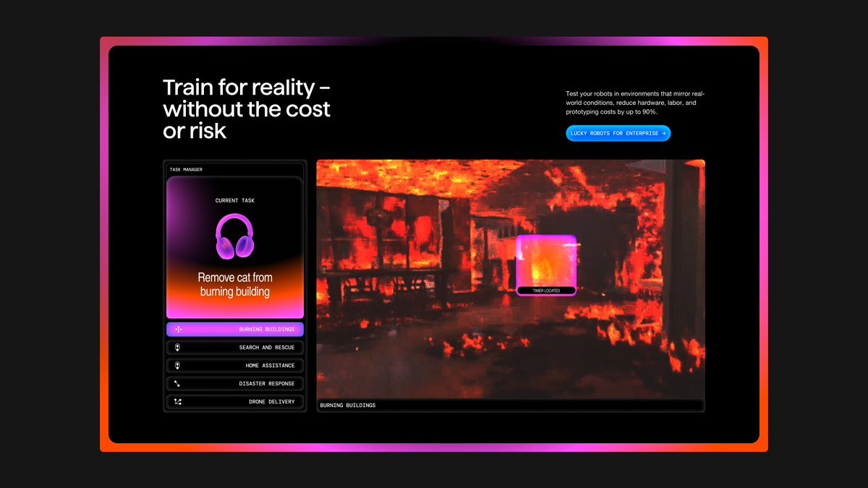The height and width of the screenshot is (488, 868).
Task: Click the Current Task label
Action: pos(235,200)
